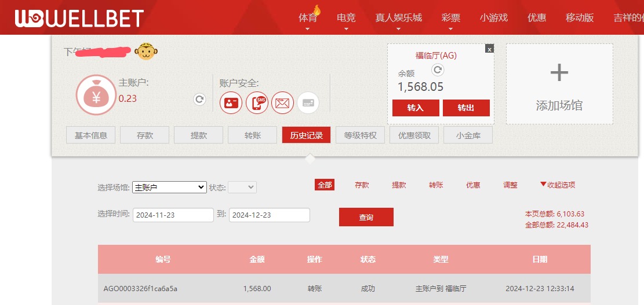Click the main account money bag icon
Screen dimensions: 644x305
pyautogui.click(x=96, y=95)
